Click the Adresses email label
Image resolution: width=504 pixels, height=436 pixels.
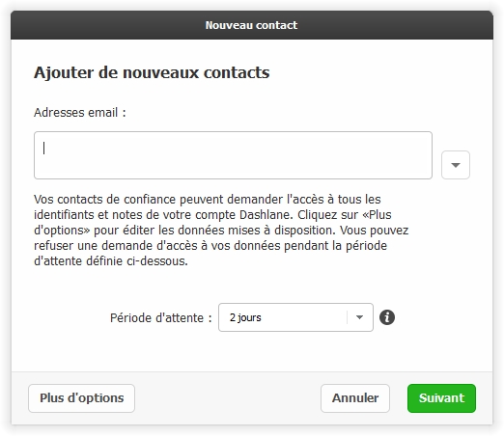pyautogui.click(x=80, y=113)
